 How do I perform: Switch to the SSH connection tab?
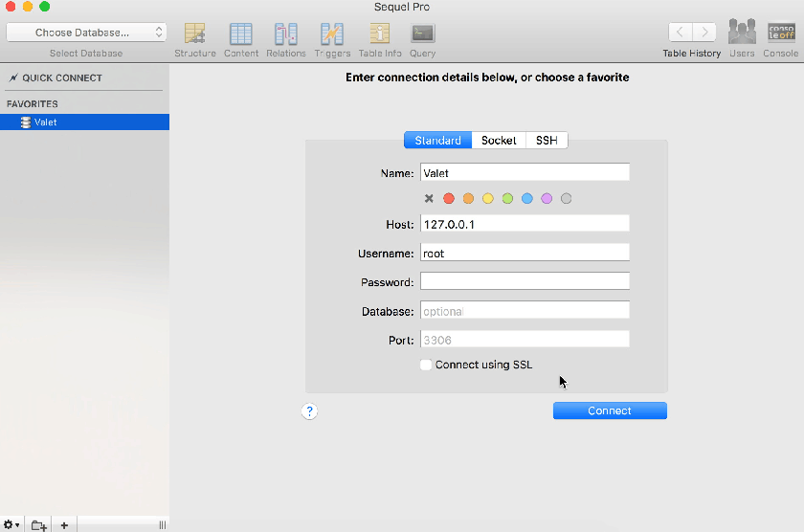(547, 141)
